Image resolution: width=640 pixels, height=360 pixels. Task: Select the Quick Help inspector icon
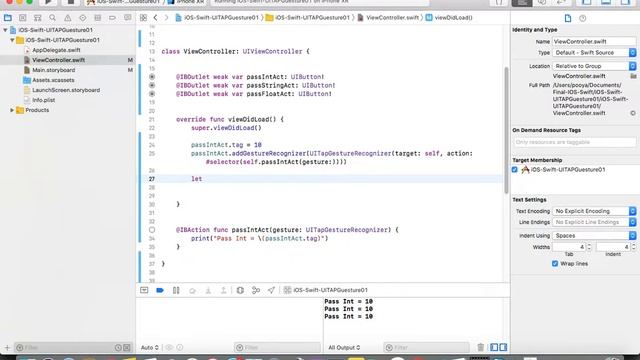pos(582,18)
